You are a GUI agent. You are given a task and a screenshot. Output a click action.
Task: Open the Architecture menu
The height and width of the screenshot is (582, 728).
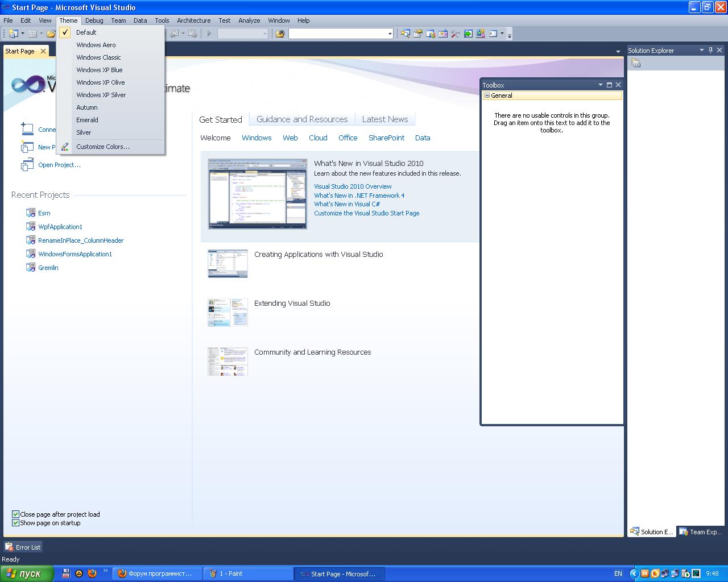point(193,20)
